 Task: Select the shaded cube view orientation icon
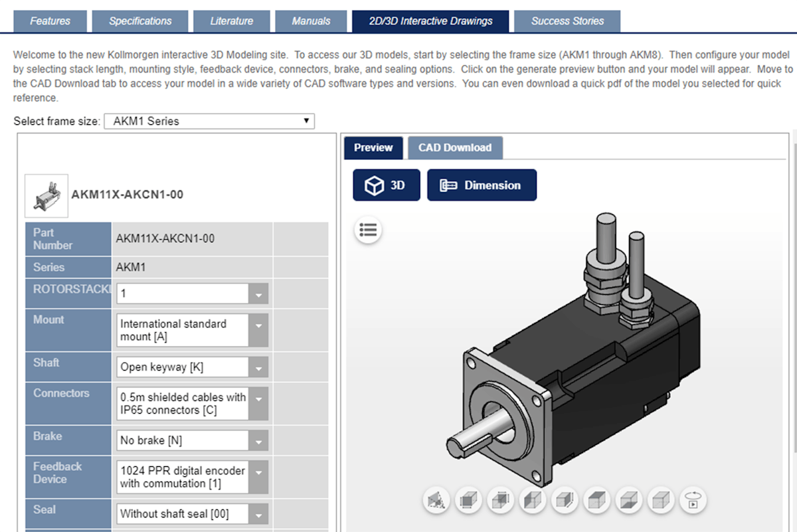click(596, 501)
